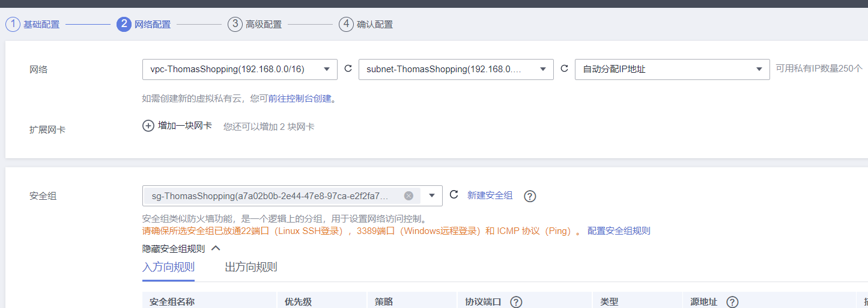Refresh the security group list
The image size is (868, 308).
coord(454,195)
